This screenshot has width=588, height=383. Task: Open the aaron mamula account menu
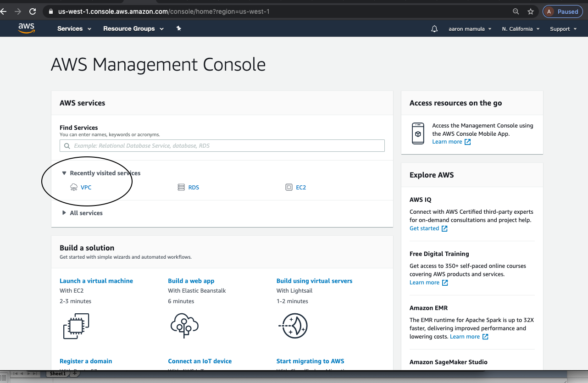tap(470, 29)
